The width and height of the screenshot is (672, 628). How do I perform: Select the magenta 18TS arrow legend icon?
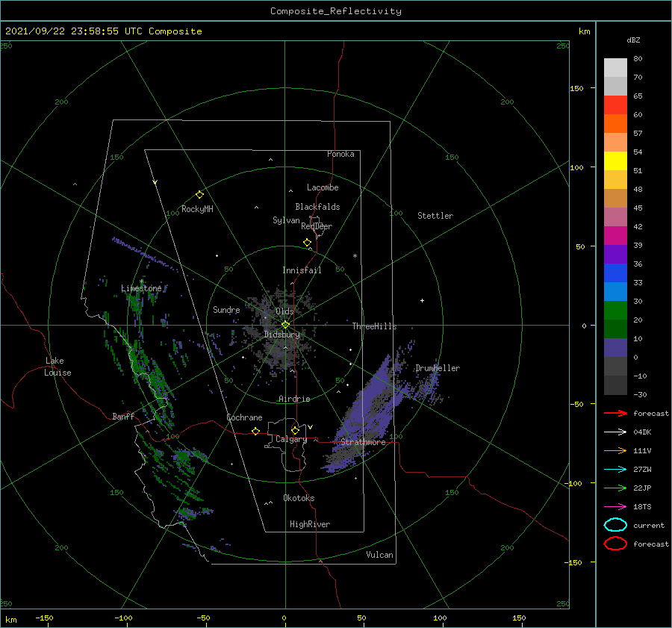(615, 507)
